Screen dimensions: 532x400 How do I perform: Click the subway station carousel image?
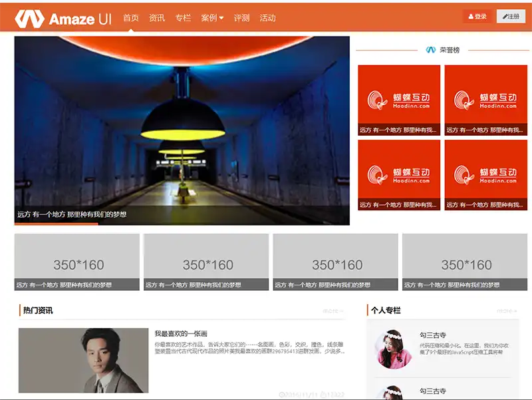(182, 120)
